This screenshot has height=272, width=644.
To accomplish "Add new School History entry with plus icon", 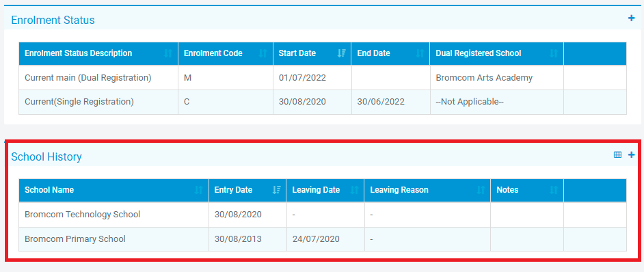I will click(631, 155).
